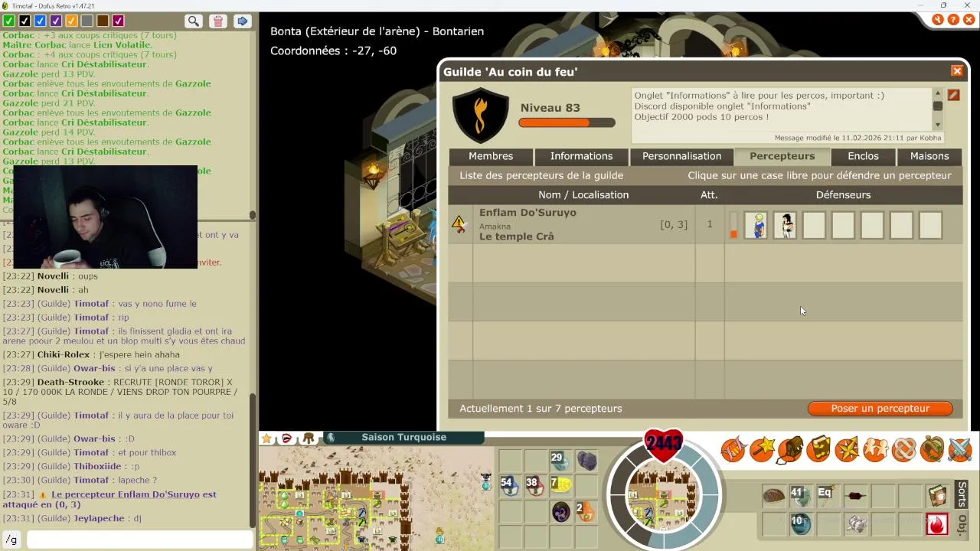Open guild knot emblem icon
Screen dimensions: 980x551
pyautogui.click(x=903, y=449)
